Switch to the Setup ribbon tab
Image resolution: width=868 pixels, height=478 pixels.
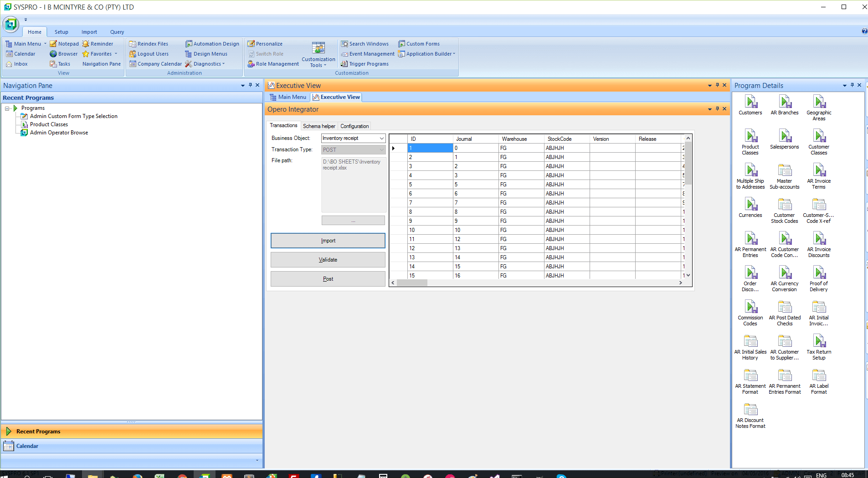click(61, 32)
